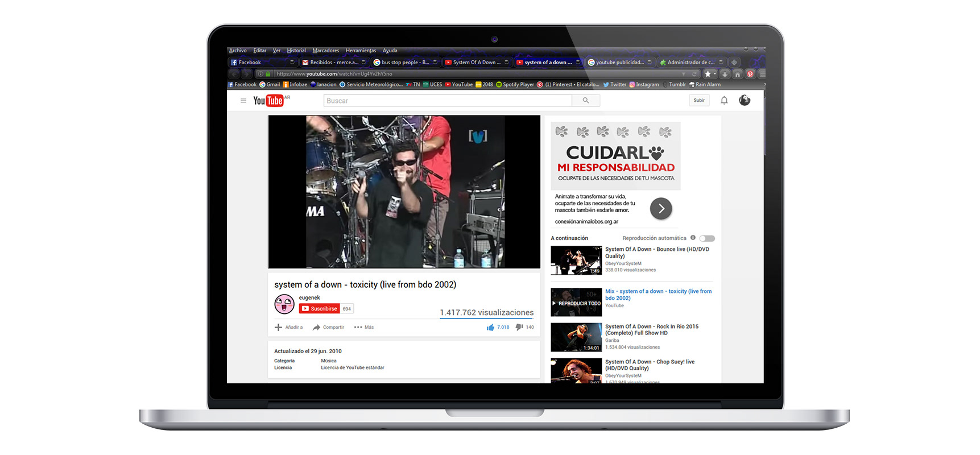
Task: Click the browser forward arrow
Action: click(246, 74)
